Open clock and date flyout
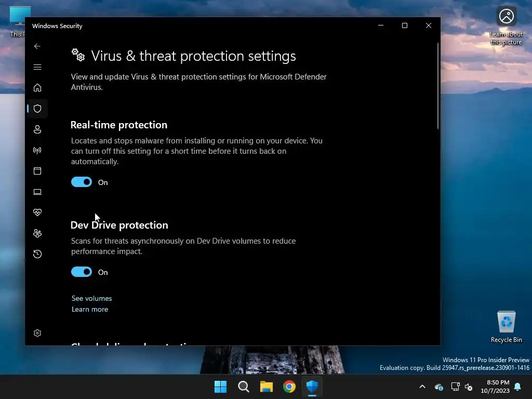Image resolution: width=532 pixels, height=399 pixels. (495, 387)
